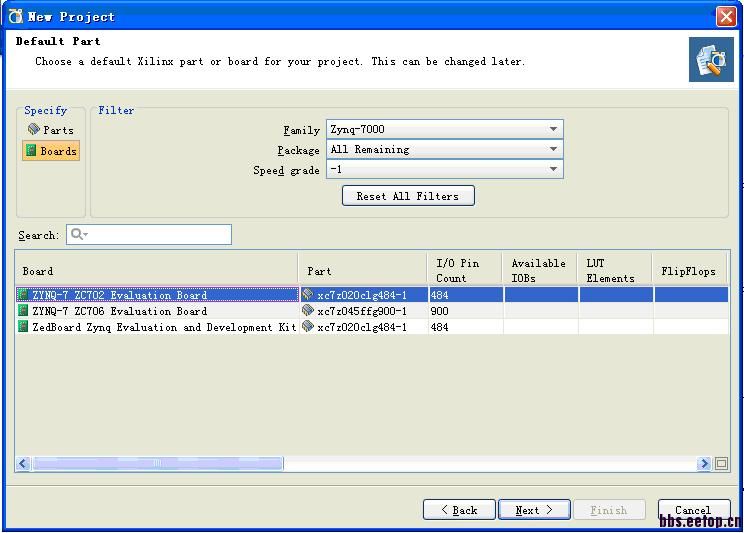The image size is (744, 533).
Task: Select ZYNQ-7 ZC706 Evaluation Board row
Action: (x=372, y=311)
